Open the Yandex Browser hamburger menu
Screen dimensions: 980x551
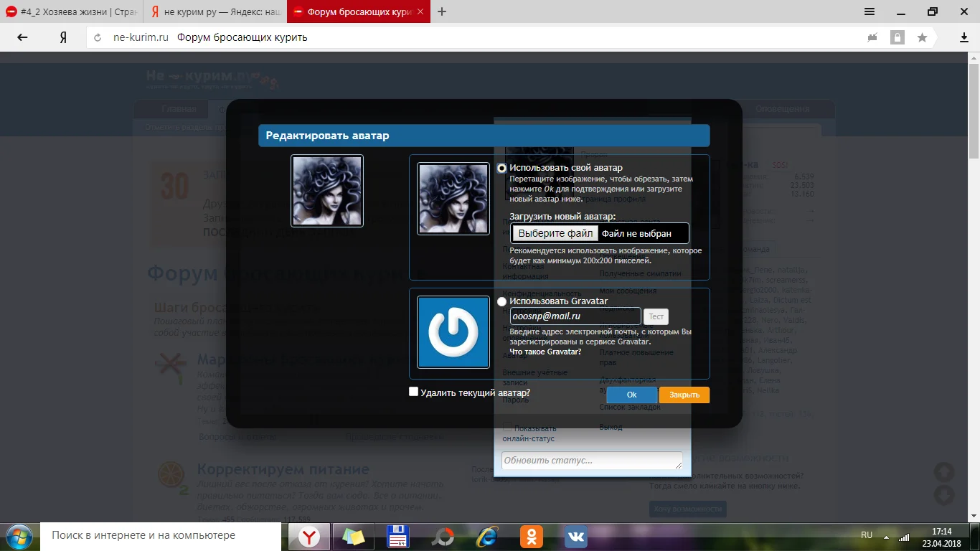[870, 11]
